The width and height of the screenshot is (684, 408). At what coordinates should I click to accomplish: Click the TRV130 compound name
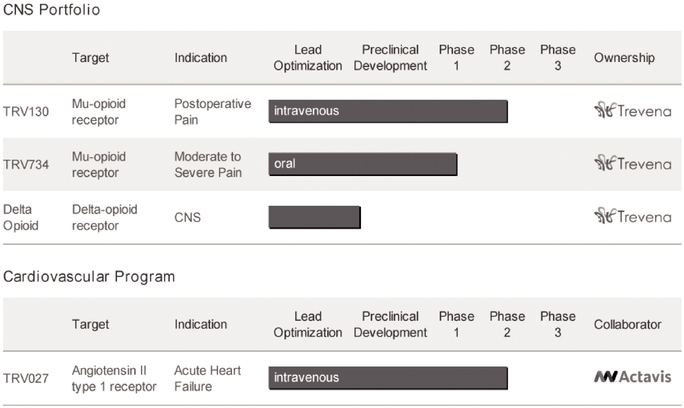[x=26, y=112]
